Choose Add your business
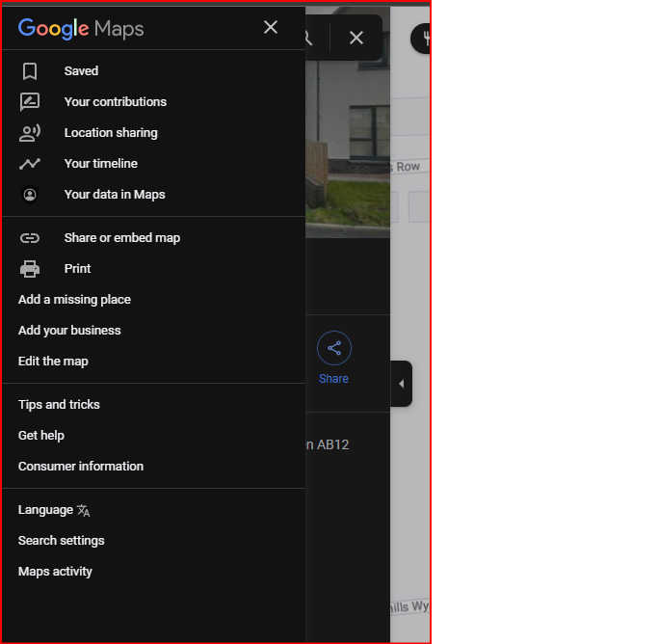 pyautogui.click(x=153, y=331)
